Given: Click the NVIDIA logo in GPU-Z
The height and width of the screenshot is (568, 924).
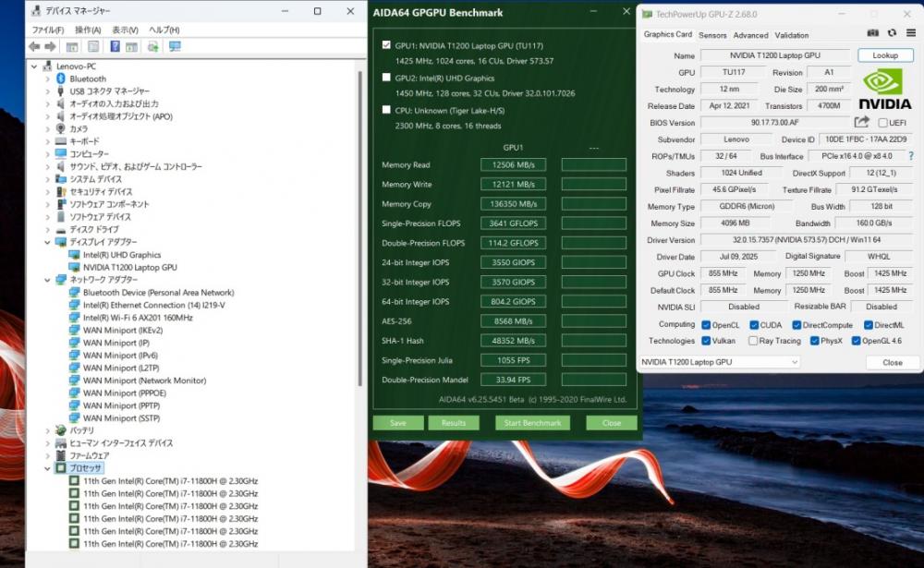Looking at the screenshot, I should click(885, 91).
